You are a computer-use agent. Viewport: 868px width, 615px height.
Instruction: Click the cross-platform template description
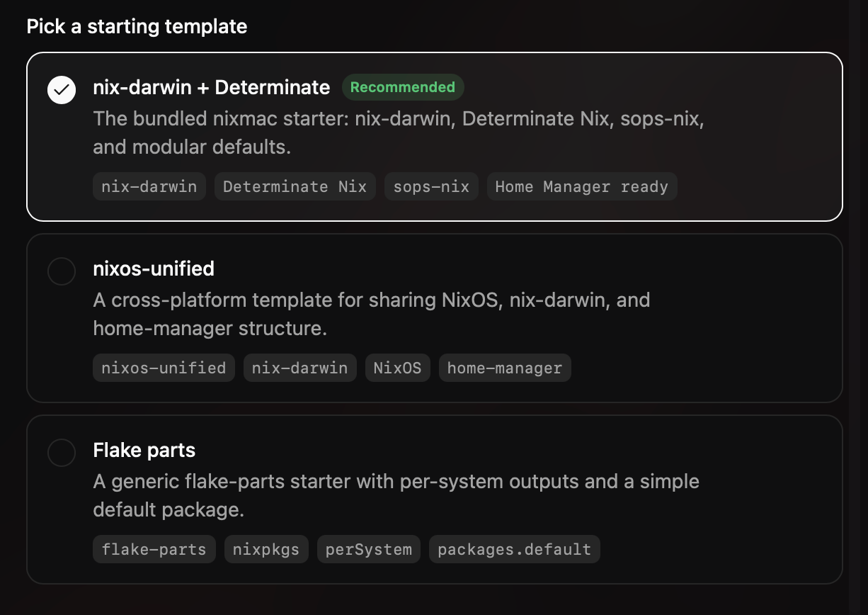click(x=372, y=314)
